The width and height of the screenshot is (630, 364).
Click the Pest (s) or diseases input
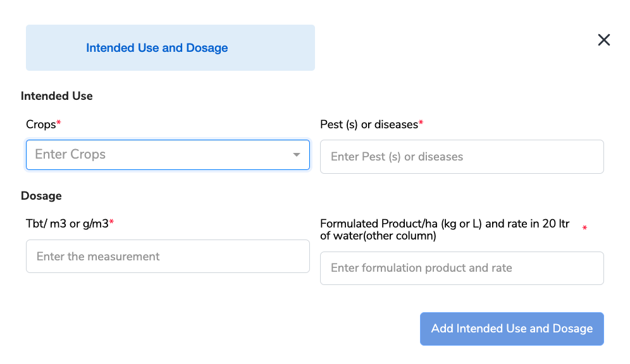coord(462,157)
